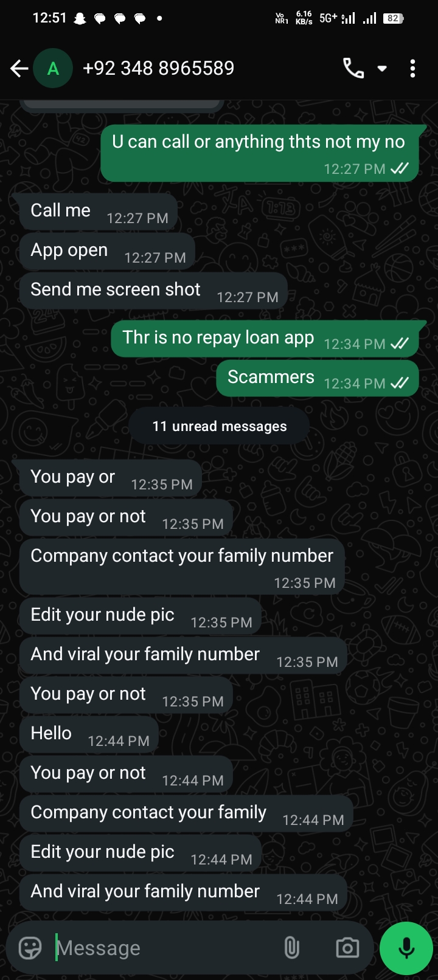
Task: Tap the "U can call or anything" message
Action: [x=260, y=153]
